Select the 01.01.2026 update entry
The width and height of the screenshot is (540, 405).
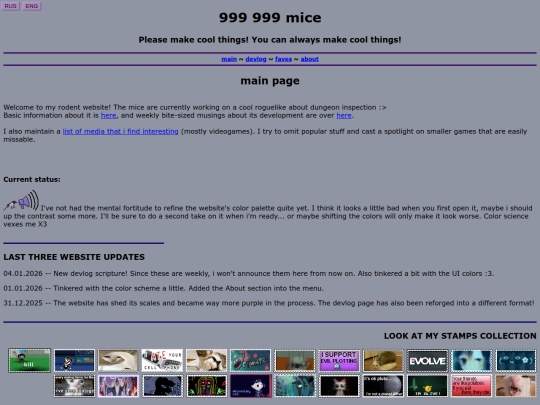coord(164,288)
